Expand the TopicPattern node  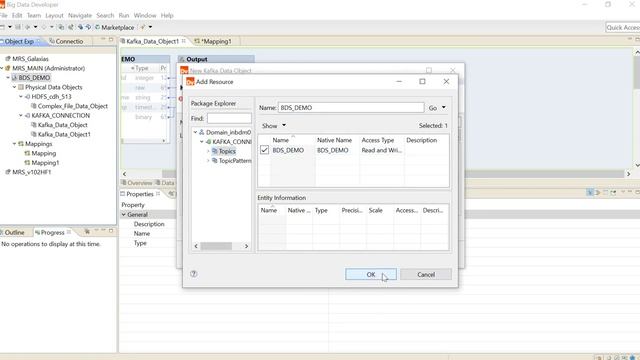[x=208, y=161]
